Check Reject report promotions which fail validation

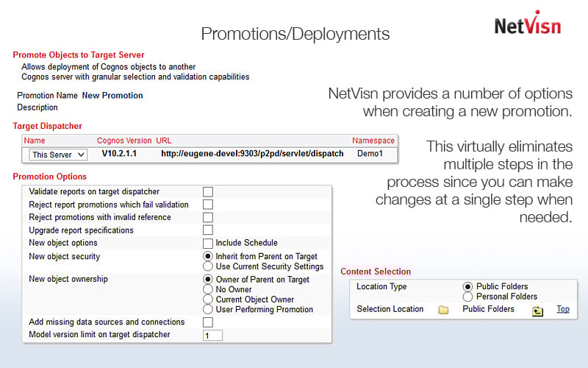tap(208, 205)
